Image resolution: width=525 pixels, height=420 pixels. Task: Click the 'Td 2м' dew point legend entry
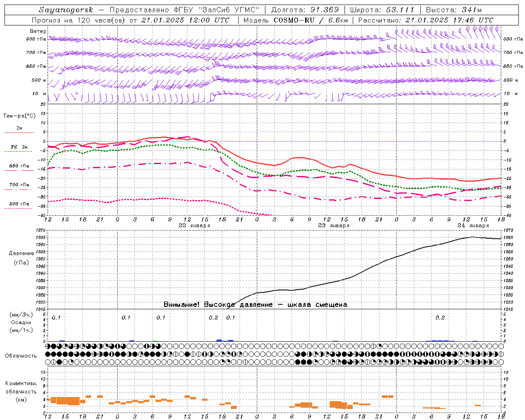click(x=19, y=147)
